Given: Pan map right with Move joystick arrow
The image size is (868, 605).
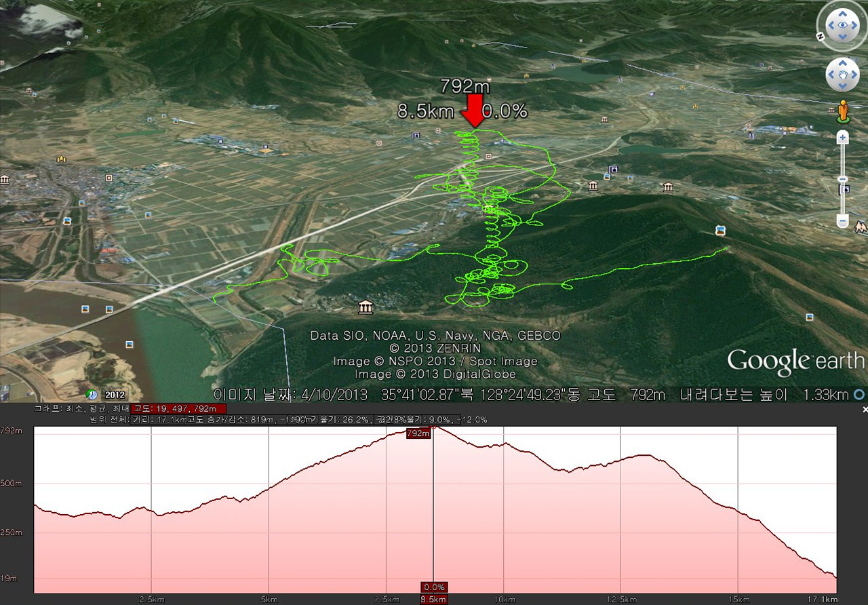Looking at the screenshot, I should tap(854, 75).
